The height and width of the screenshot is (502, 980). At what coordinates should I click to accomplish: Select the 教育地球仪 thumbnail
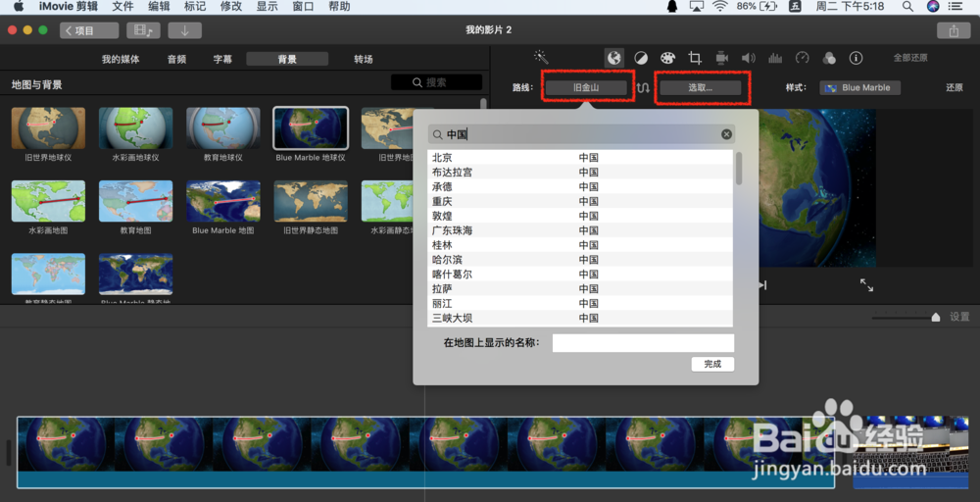point(223,128)
